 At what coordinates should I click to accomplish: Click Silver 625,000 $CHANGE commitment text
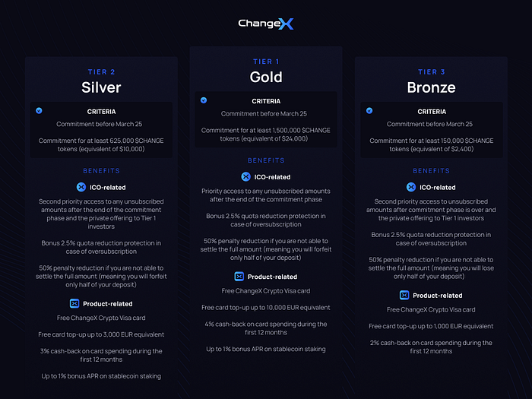101,145
